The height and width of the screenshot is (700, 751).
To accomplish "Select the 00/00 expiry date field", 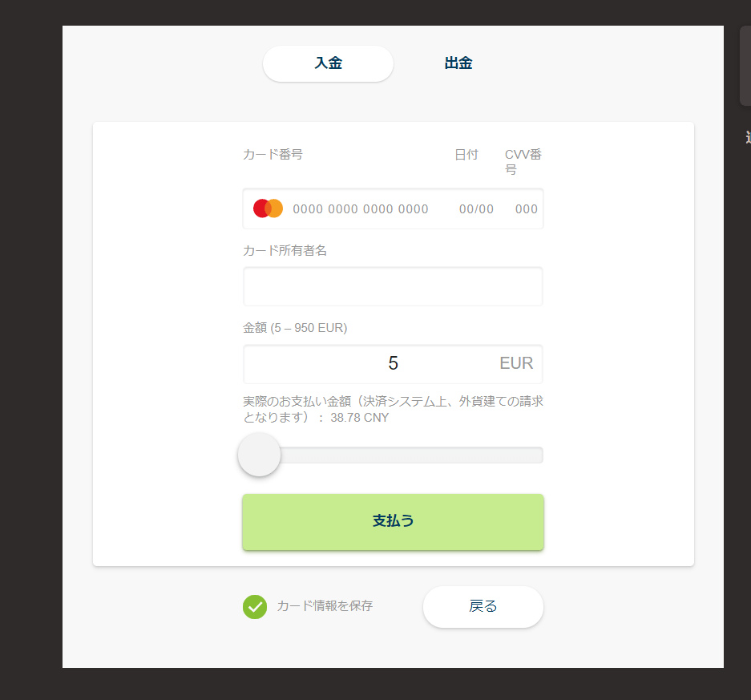I will tap(476, 209).
